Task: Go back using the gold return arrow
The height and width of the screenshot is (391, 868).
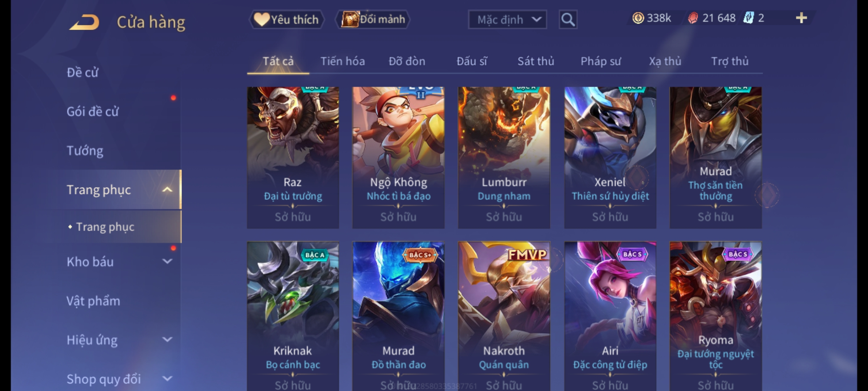Action: 84,22
